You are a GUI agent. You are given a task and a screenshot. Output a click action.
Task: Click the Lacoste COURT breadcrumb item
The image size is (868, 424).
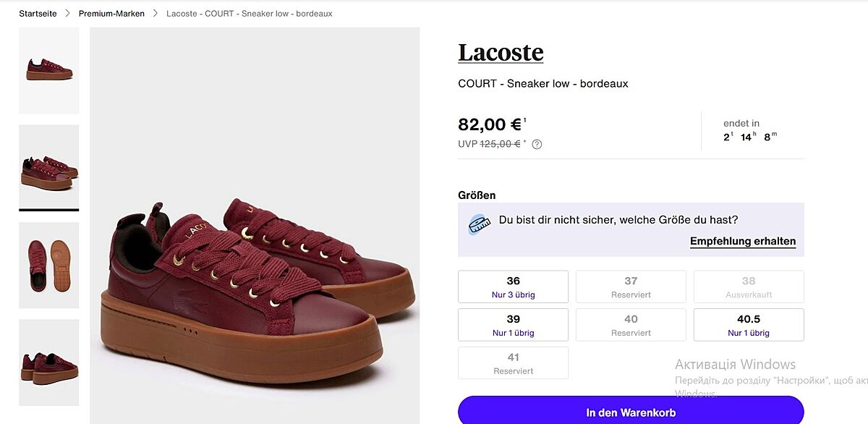point(249,14)
